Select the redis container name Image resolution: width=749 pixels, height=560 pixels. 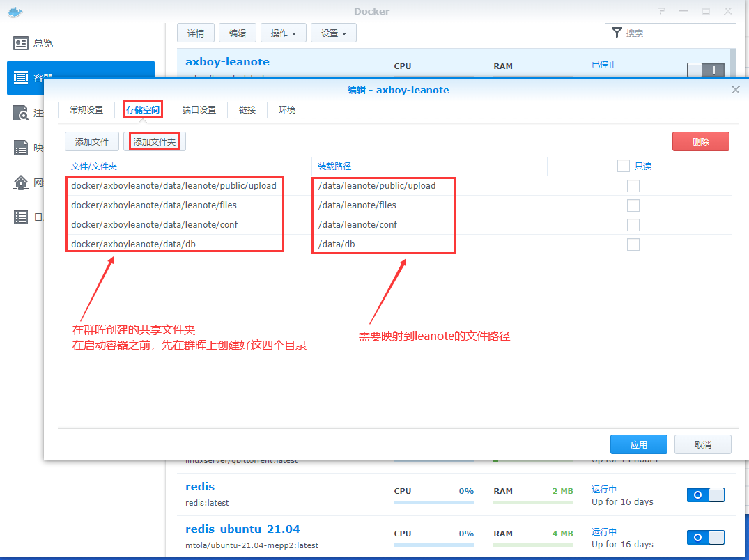[200, 486]
